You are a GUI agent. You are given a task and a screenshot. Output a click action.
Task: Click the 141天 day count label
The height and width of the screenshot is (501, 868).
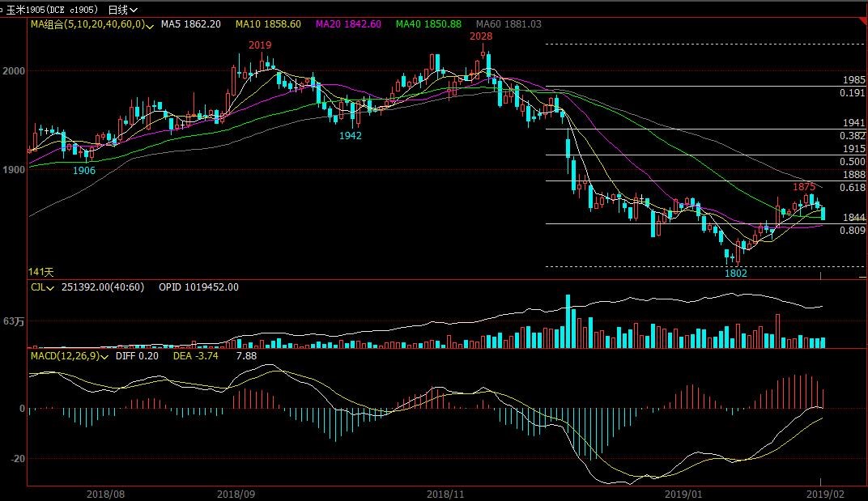(x=40, y=272)
